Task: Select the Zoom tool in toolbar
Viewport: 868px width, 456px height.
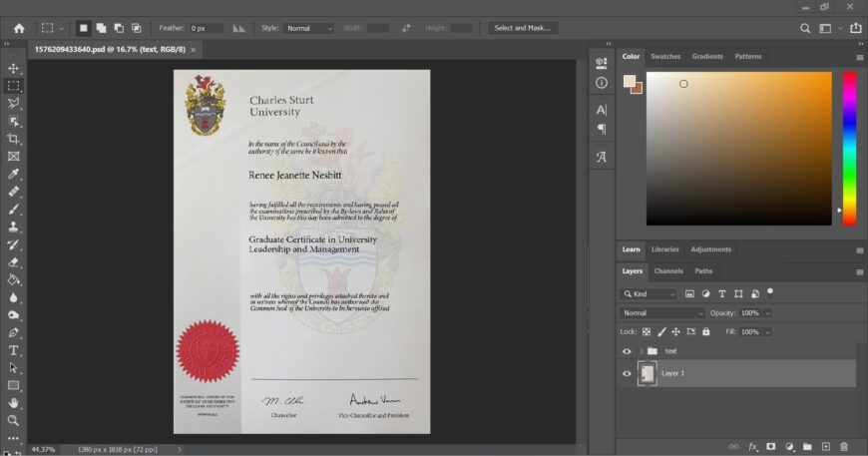Action: [x=13, y=421]
